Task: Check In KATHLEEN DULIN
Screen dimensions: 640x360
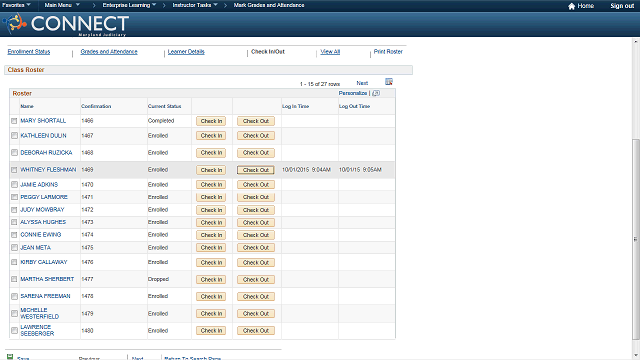Action: point(211,136)
